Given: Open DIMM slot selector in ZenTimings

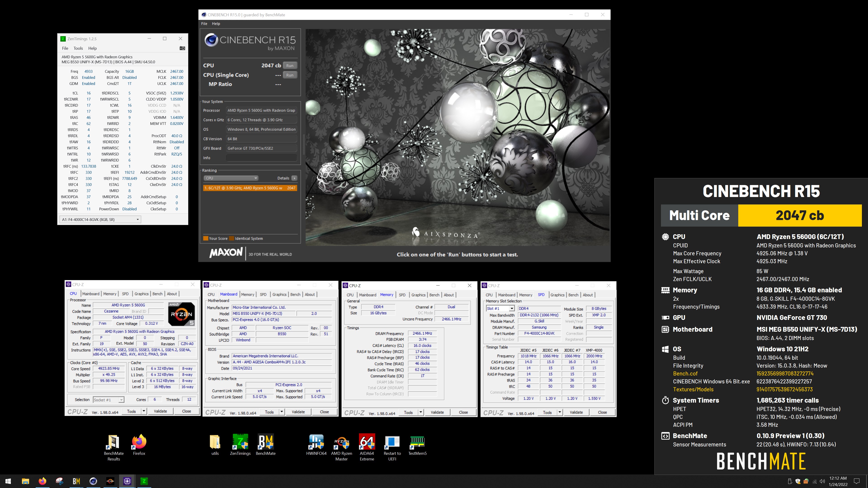Looking at the screenshot, I should click(100, 220).
